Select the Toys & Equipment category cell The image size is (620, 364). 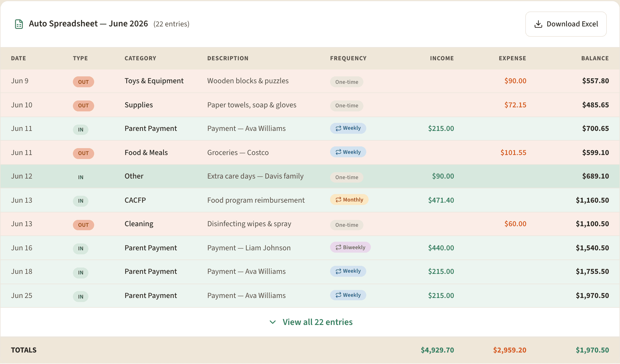[154, 81]
